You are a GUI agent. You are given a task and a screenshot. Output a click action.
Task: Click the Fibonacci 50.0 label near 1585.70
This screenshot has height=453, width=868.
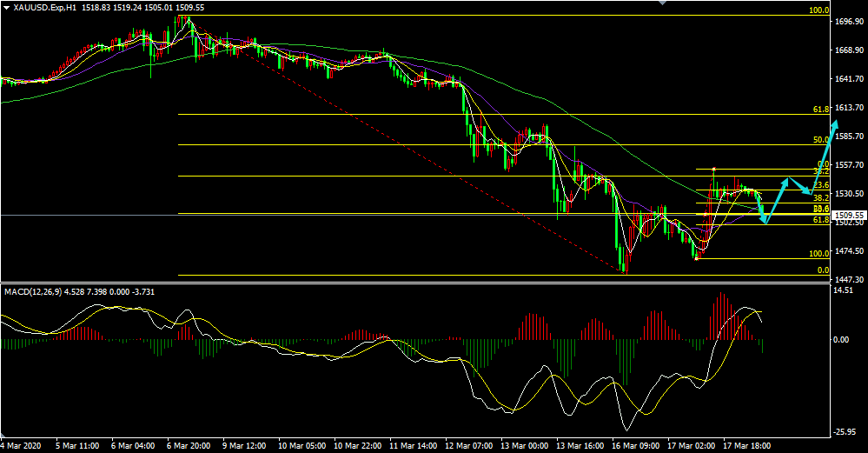click(x=821, y=140)
